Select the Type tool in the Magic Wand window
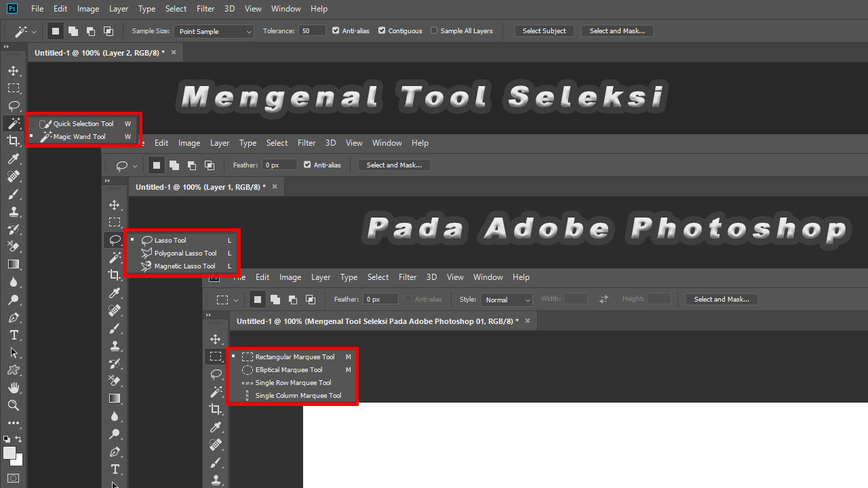This screenshot has width=868, height=488. (13, 335)
